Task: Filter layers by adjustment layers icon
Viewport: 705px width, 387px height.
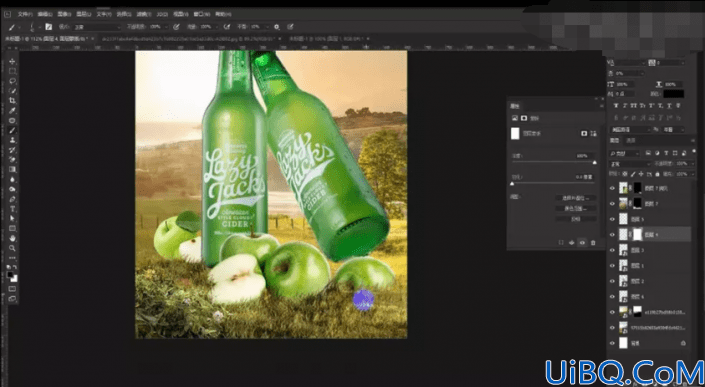Action: click(x=657, y=153)
